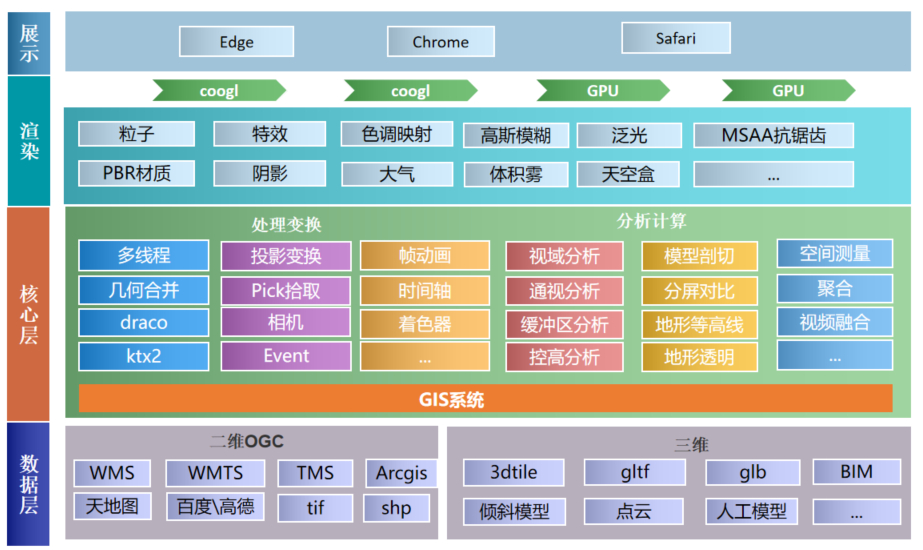The image size is (923, 550).
Task: Click the 视频融合 box
Action: [834, 322]
